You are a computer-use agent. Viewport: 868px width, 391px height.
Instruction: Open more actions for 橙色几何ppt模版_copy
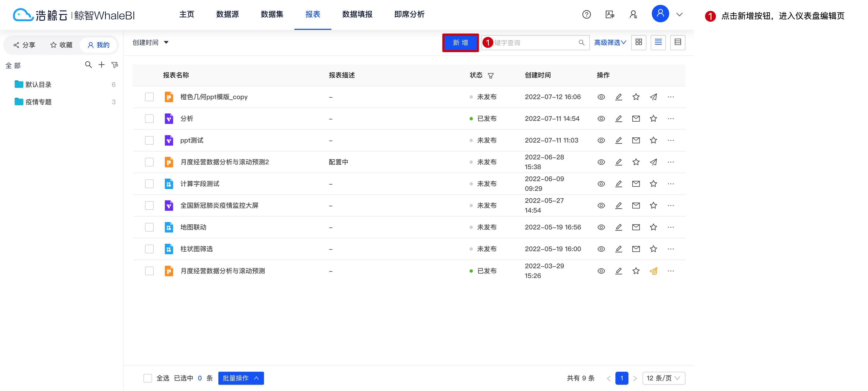(671, 97)
